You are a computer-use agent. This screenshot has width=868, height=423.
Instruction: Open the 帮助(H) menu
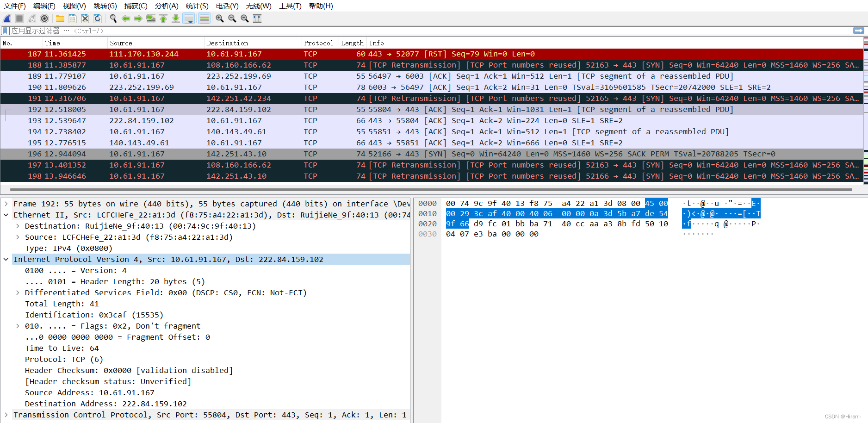pos(321,6)
